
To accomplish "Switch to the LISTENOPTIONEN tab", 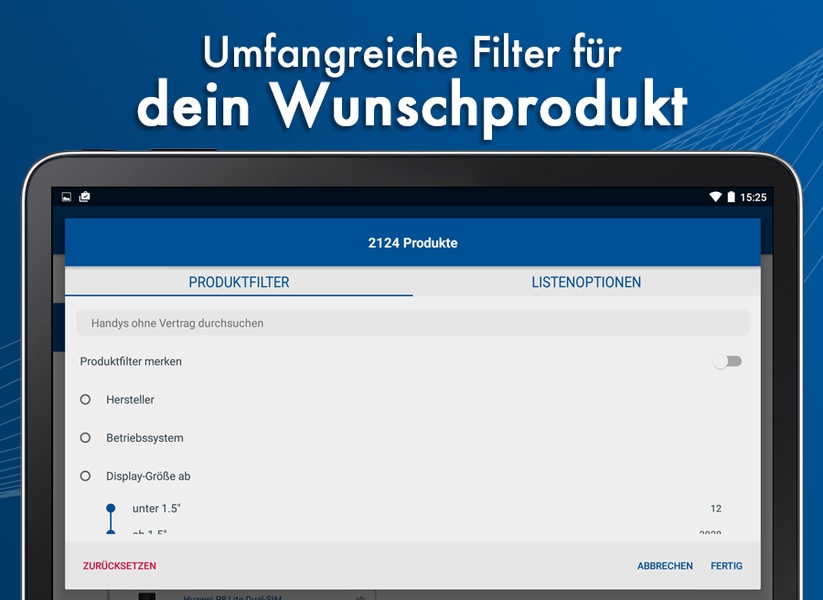I will coord(586,282).
